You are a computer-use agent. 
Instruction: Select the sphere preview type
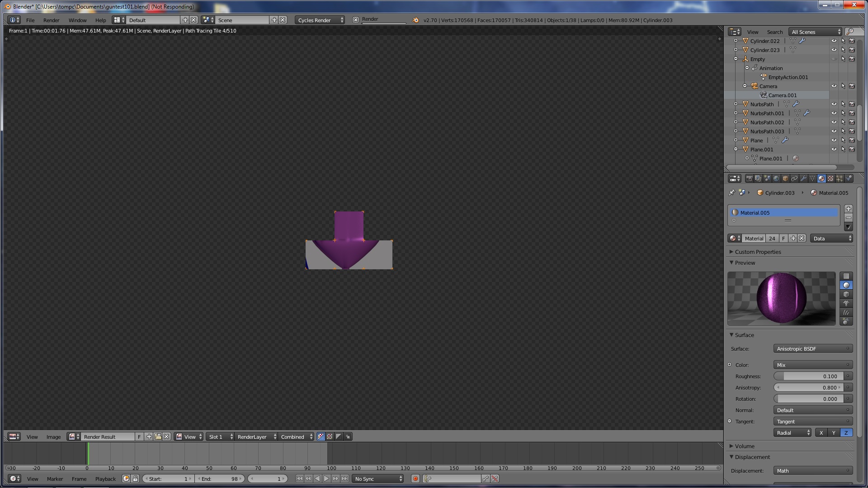[x=846, y=285]
